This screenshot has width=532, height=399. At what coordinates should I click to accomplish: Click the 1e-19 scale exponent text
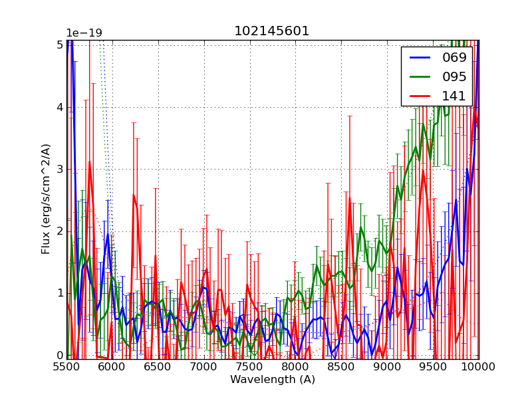(x=84, y=33)
